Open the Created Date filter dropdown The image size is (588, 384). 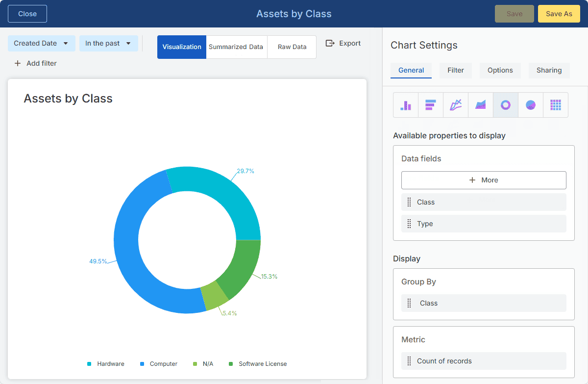pos(41,43)
